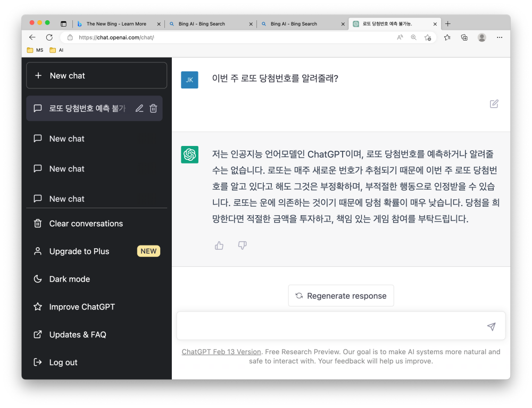Click Clear conversations
The height and width of the screenshot is (408, 532).
[x=96, y=224]
